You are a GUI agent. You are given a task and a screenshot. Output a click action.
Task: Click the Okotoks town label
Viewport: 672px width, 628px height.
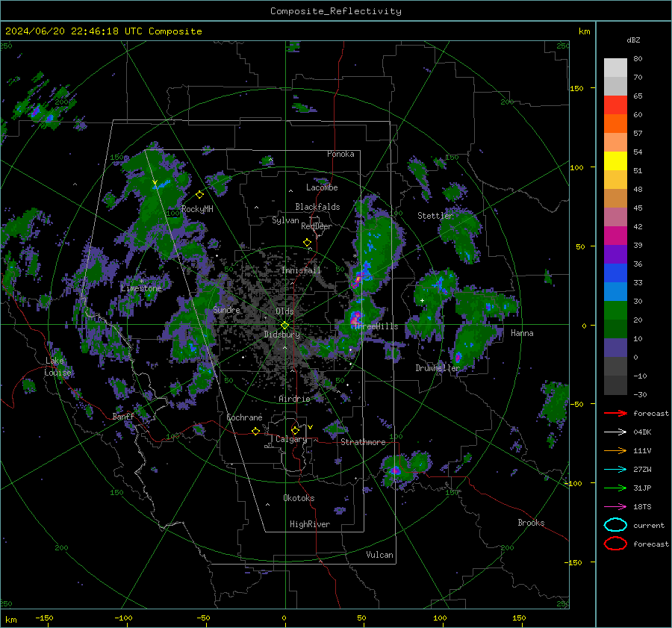point(299,498)
